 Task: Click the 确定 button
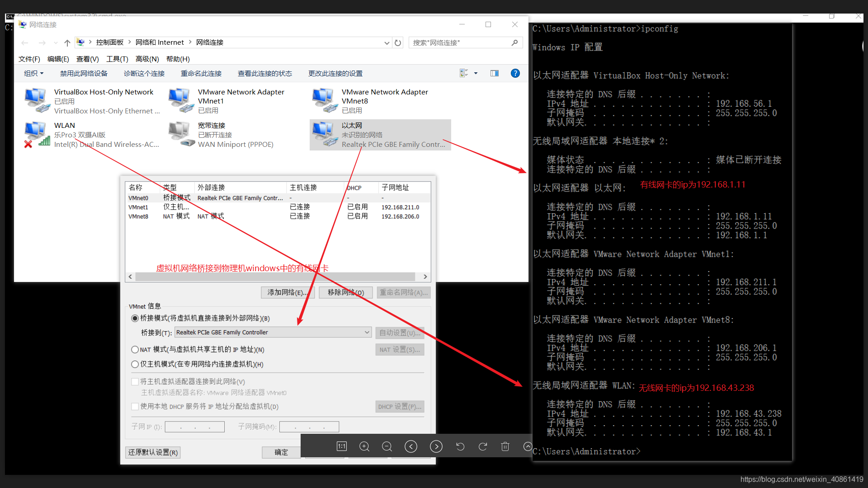point(281,452)
